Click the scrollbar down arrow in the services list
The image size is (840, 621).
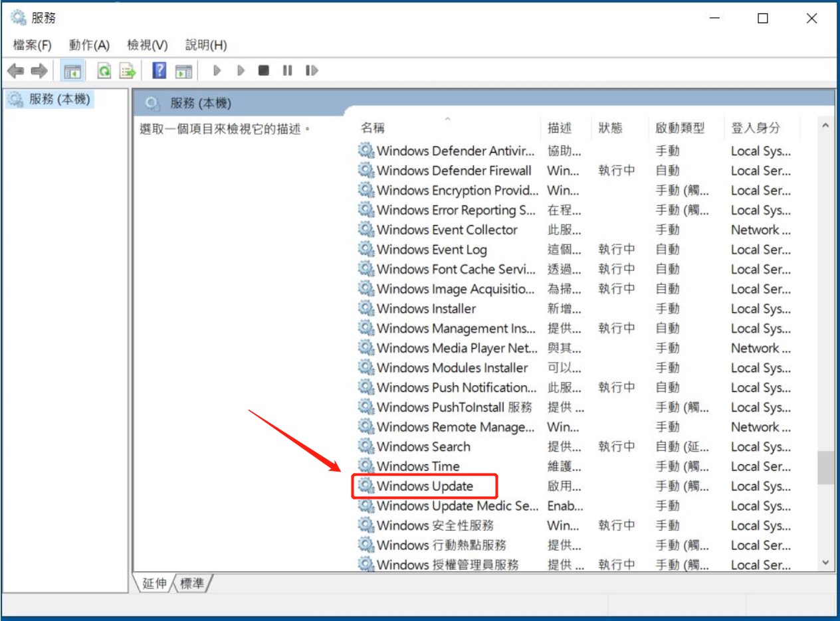pyautogui.click(x=826, y=563)
